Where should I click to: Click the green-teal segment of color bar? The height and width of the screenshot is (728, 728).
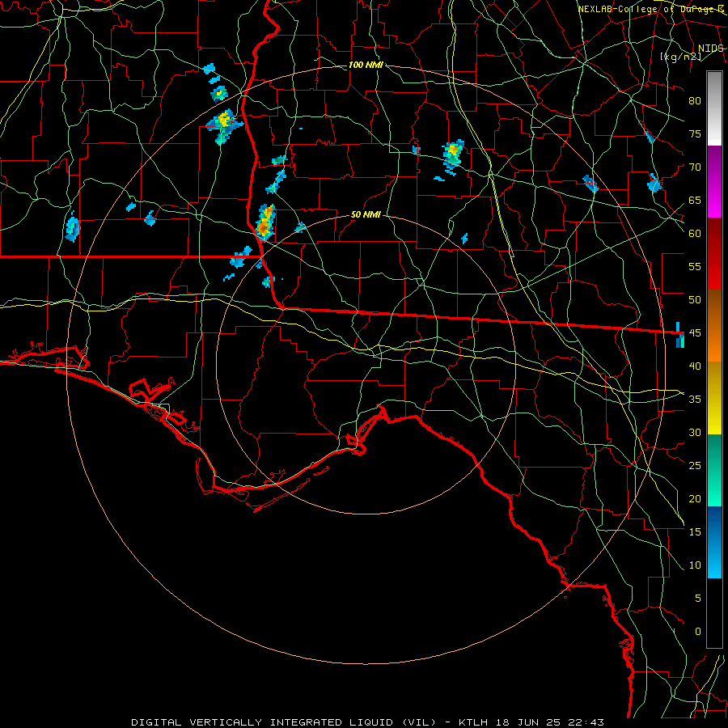click(714, 470)
